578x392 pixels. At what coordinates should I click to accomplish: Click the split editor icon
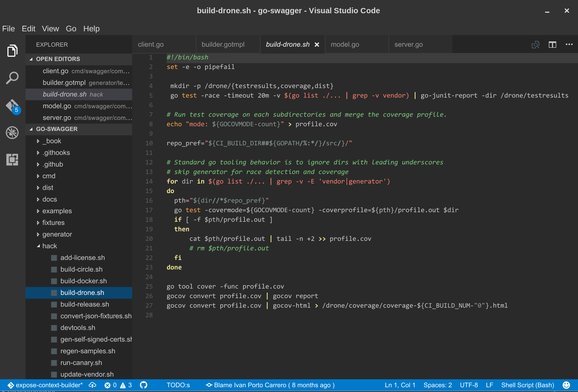(x=552, y=45)
